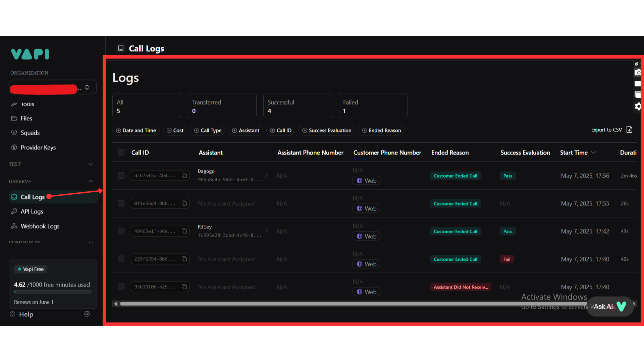Open settings gear beside Help
644x362 pixels.
coord(87,314)
